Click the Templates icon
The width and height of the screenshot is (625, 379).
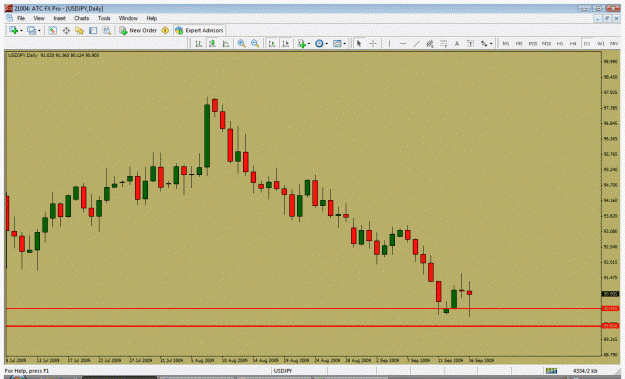337,43
